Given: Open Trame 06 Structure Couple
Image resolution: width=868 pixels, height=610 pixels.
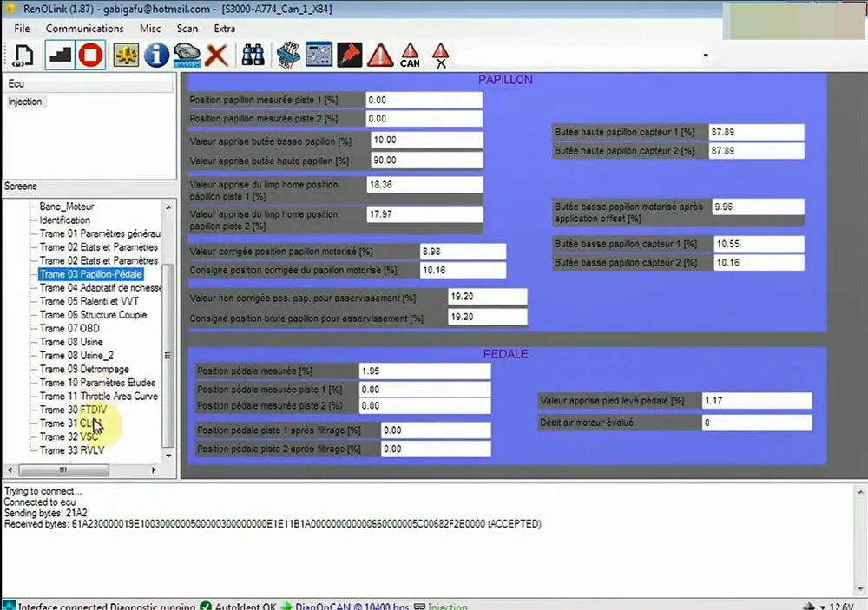Looking at the screenshot, I should point(93,314).
